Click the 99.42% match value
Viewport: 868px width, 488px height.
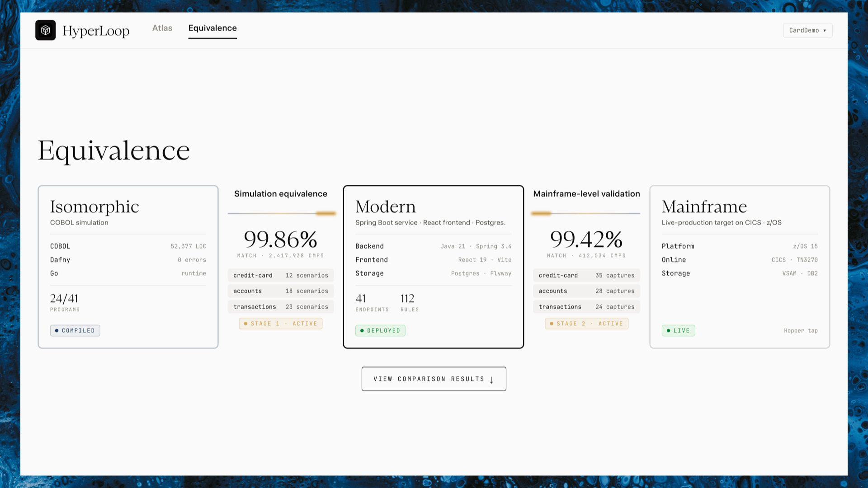tap(586, 239)
